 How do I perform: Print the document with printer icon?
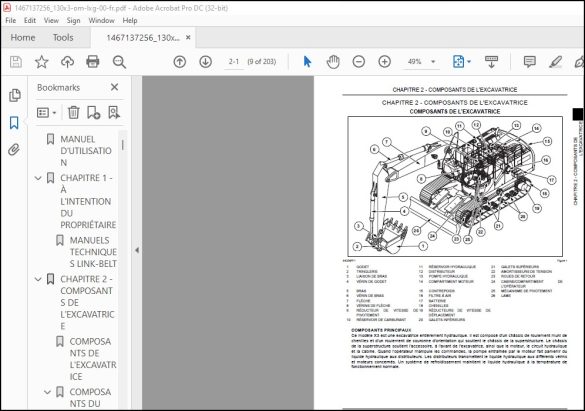point(93,62)
